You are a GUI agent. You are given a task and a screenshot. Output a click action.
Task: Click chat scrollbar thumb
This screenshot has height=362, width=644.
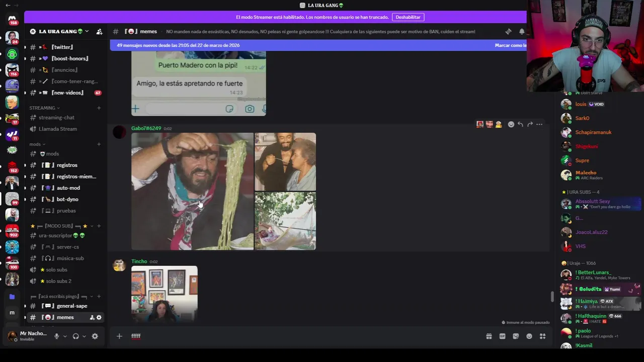(552, 297)
